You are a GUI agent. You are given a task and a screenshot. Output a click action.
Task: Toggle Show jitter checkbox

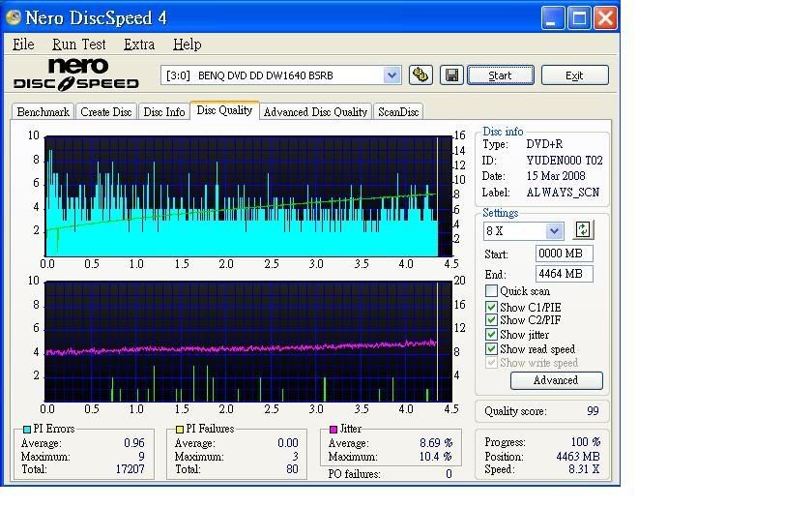pyautogui.click(x=491, y=335)
